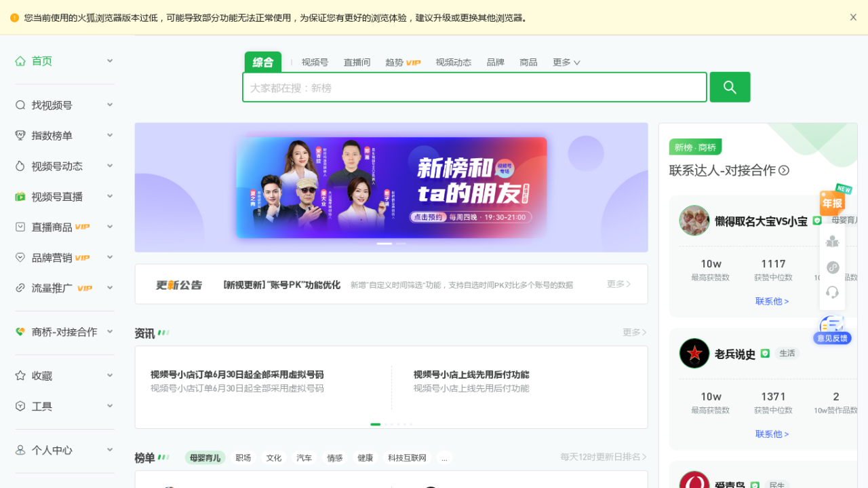This screenshot has height=488, width=868.
Task: Switch to the 视频号 search tab
Action: 315,62
